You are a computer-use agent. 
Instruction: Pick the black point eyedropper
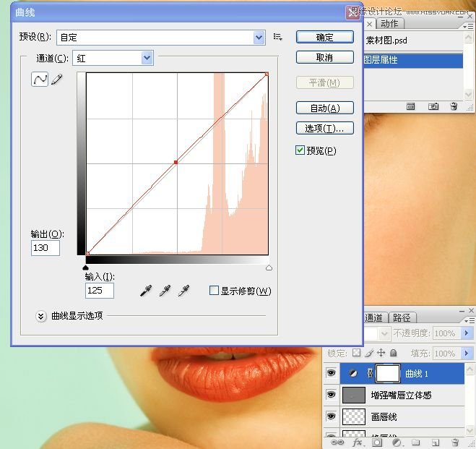(x=146, y=291)
